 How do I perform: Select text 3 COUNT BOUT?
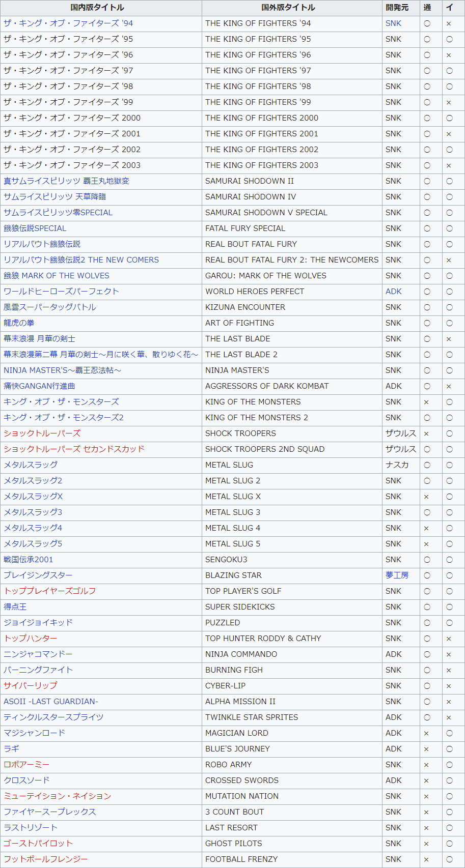tap(234, 812)
